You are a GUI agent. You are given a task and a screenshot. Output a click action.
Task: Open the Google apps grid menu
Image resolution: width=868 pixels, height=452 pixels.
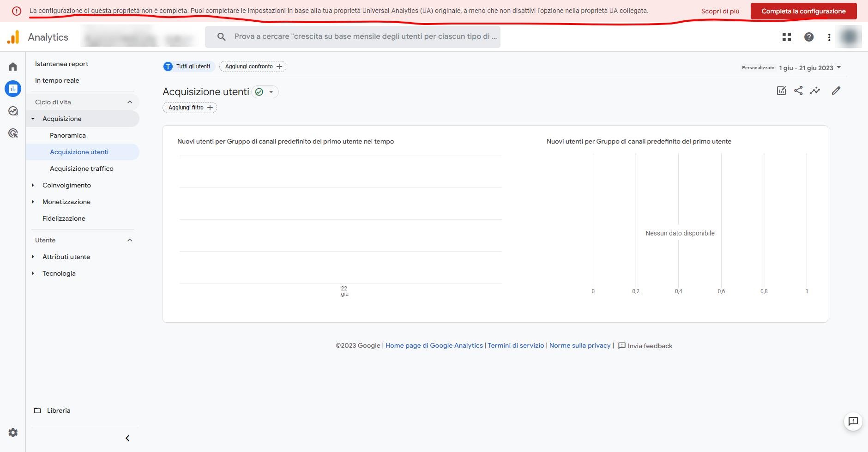point(786,36)
